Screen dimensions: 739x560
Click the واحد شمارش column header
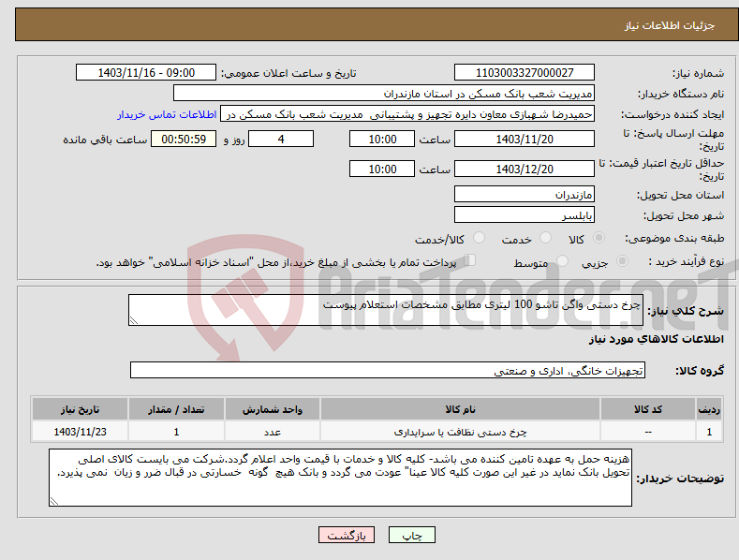pyautogui.click(x=273, y=409)
